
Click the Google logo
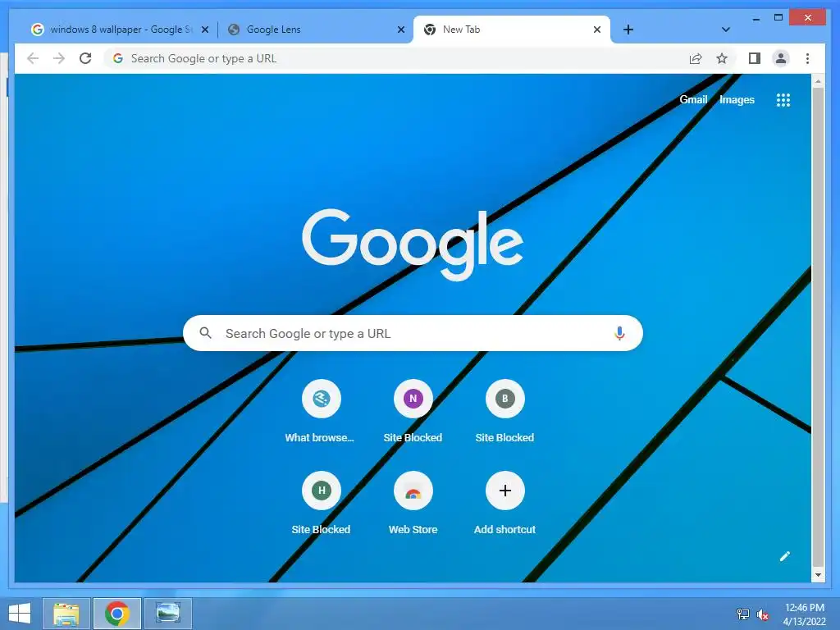tap(413, 244)
